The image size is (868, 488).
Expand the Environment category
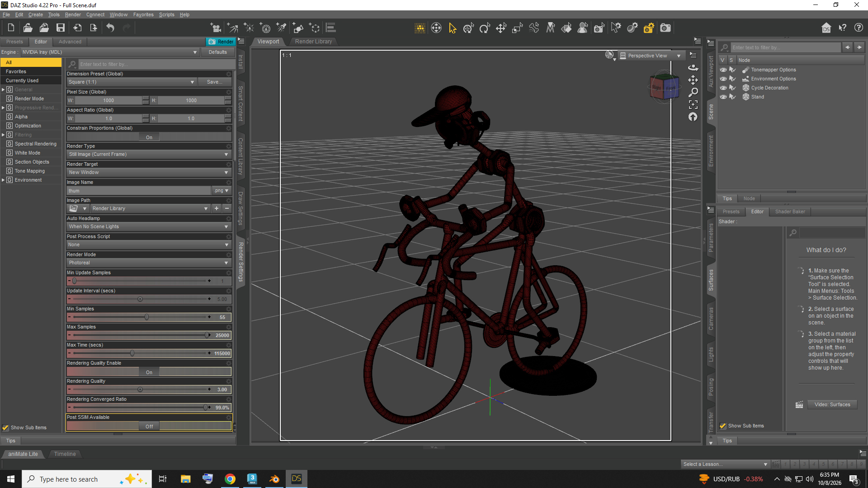(x=3, y=180)
